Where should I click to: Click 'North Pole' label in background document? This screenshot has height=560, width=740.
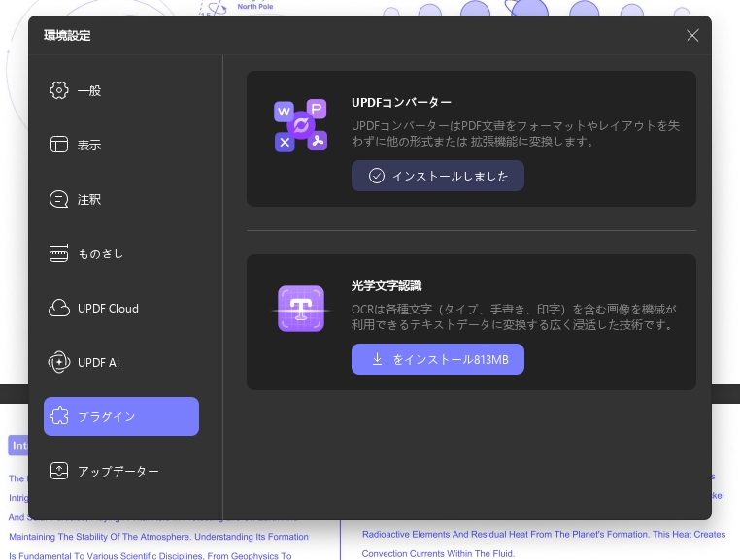click(255, 7)
